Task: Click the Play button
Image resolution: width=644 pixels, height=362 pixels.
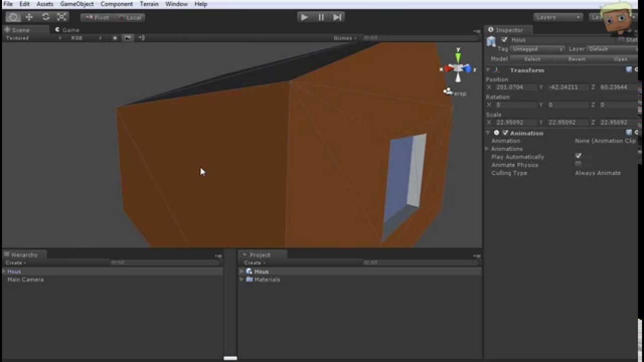Action: [304, 17]
